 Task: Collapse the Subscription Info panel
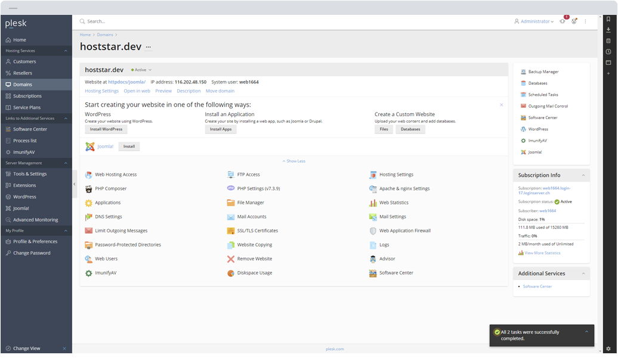(x=583, y=176)
